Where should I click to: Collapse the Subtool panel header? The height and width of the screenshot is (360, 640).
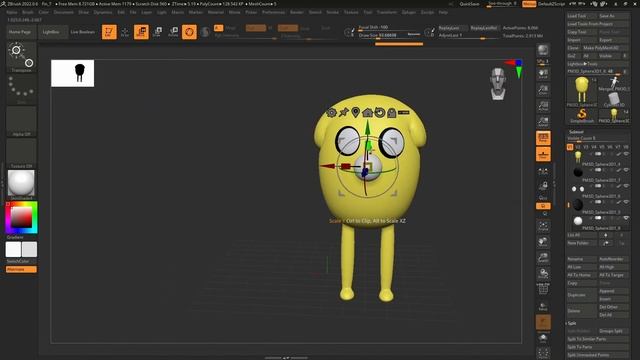tap(576, 132)
